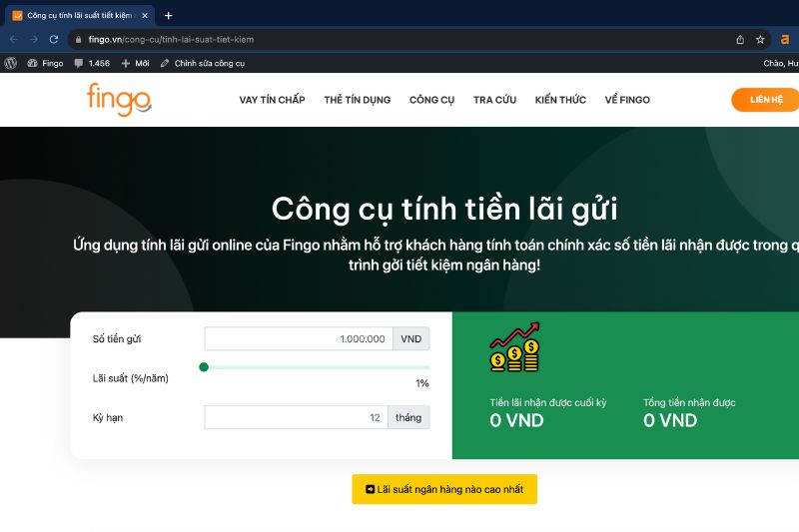The width and height of the screenshot is (799, 532).
Task: Click the coins growth chart icon
Action: [514, 347]
